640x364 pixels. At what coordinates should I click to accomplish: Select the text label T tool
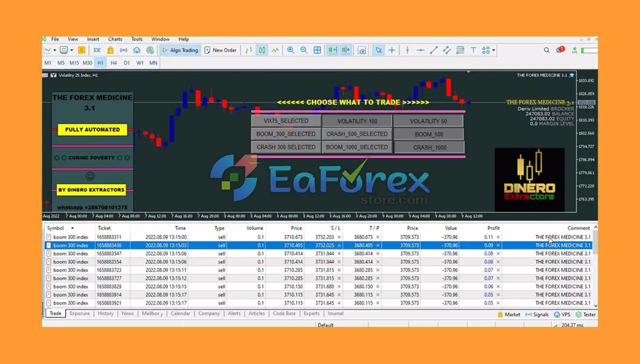pos(473,50)
